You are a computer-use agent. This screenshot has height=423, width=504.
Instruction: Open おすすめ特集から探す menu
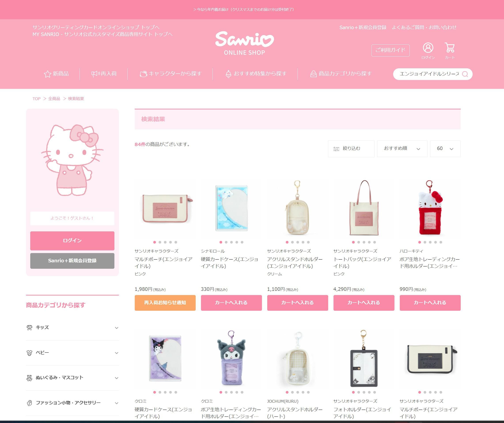pyautogui.click(x=256, y=74)
